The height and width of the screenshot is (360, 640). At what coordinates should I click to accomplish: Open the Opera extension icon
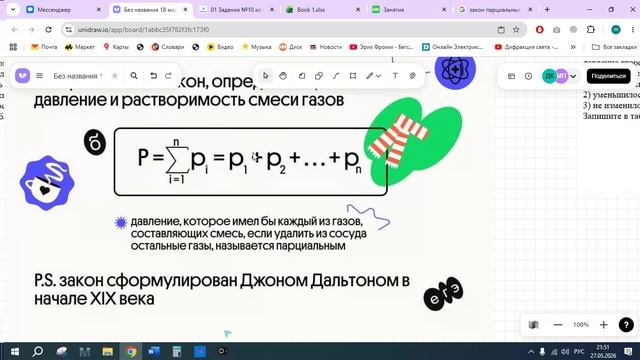(540, 29)
